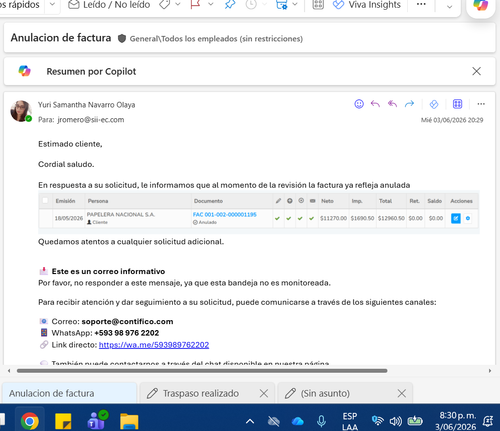Click the battery tray icon
The width and height of the screenshot is (500, 431).
click(x=415, y=421)
